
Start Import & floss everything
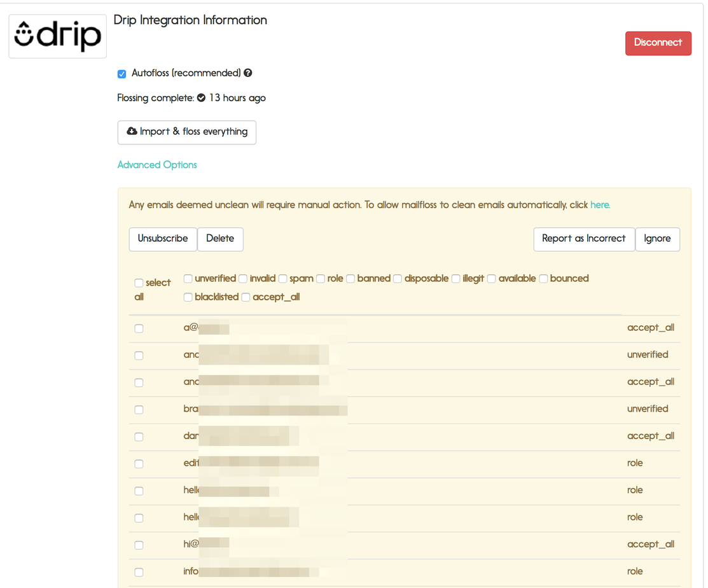187,132
